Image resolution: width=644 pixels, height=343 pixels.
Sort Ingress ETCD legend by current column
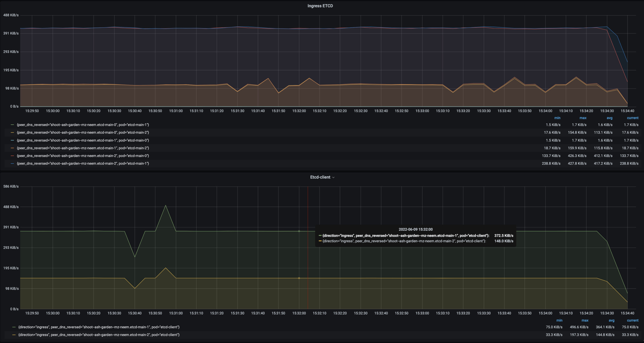(632, 118)
